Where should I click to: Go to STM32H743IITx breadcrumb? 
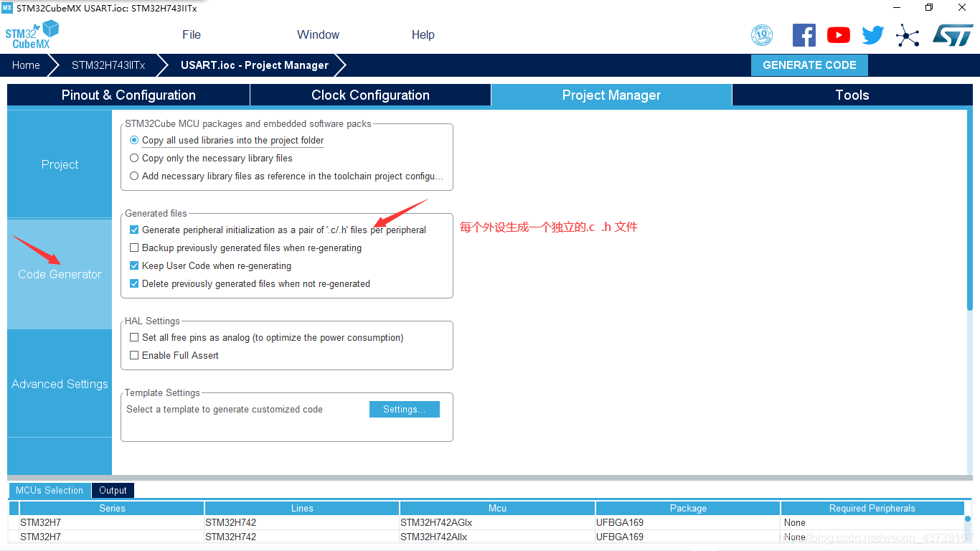coord(108,65)
